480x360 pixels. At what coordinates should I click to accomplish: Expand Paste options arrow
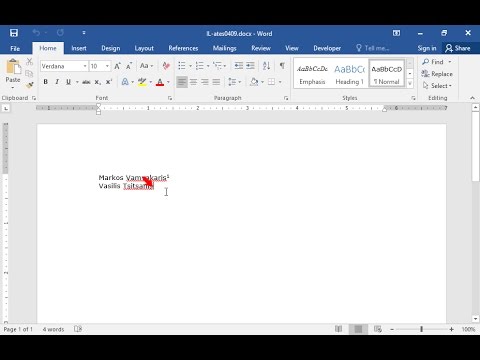click(x=13, y=87)
